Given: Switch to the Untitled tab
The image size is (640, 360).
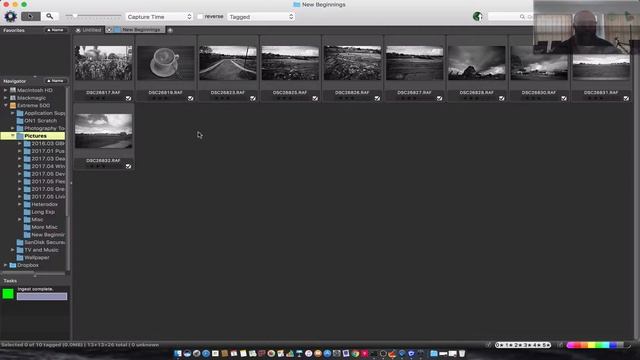Looking at the screenshot, I should tap(91, 30).
